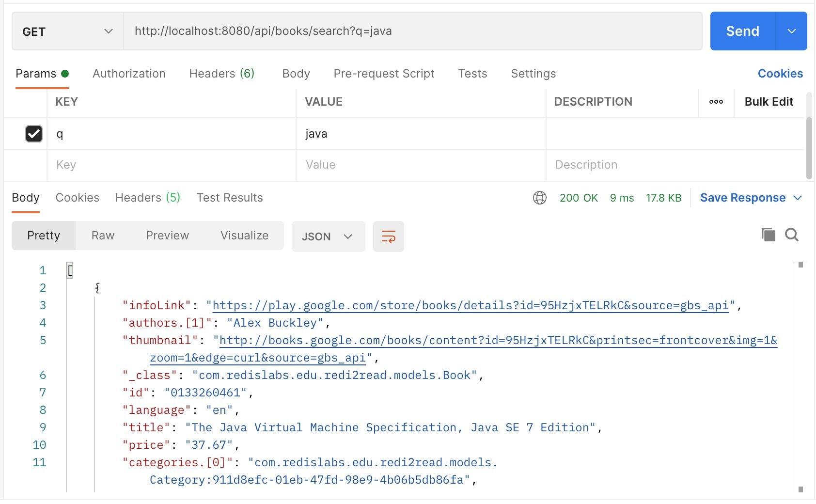Open the Settings tab
This screenshot has width=816, height=504.
click(x=533, y=74)
